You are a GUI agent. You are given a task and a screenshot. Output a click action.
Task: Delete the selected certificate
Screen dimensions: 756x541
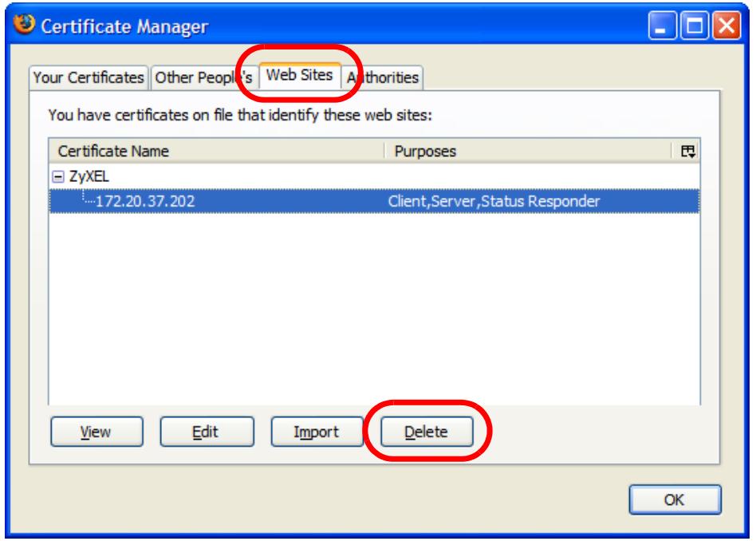427,432
